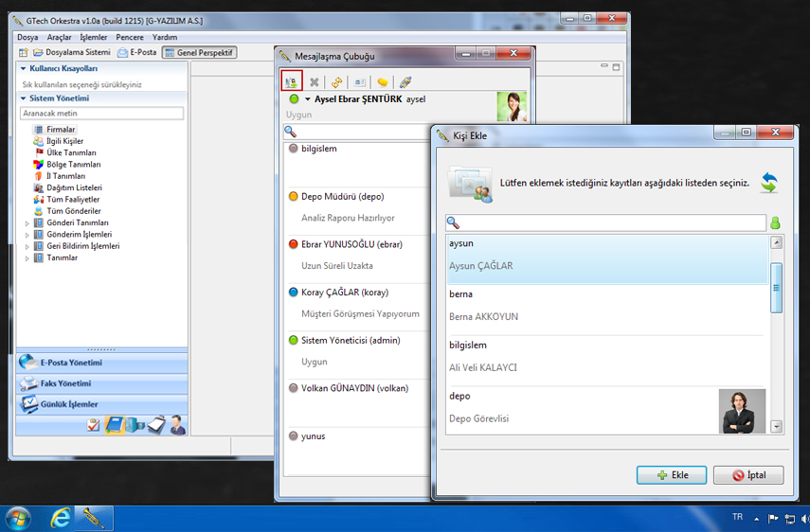The height and width of the screenshot is (532, 810).
Task: Click the İptal button
Action: pos(748,475)
